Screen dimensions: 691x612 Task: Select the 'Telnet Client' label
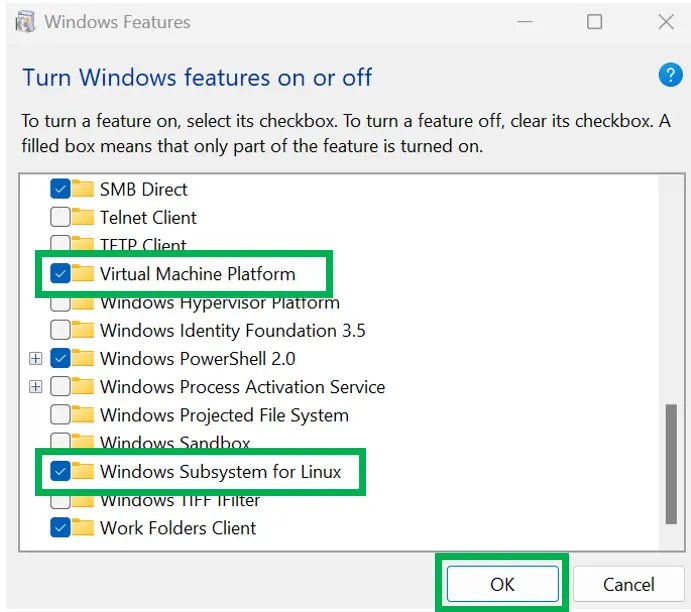tap(149, 218)
